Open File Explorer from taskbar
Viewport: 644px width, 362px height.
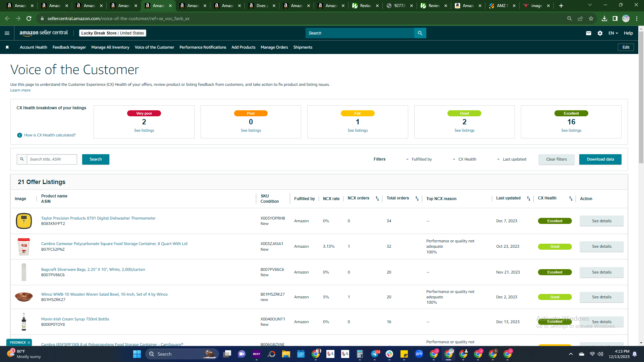(x=286, y=354)
